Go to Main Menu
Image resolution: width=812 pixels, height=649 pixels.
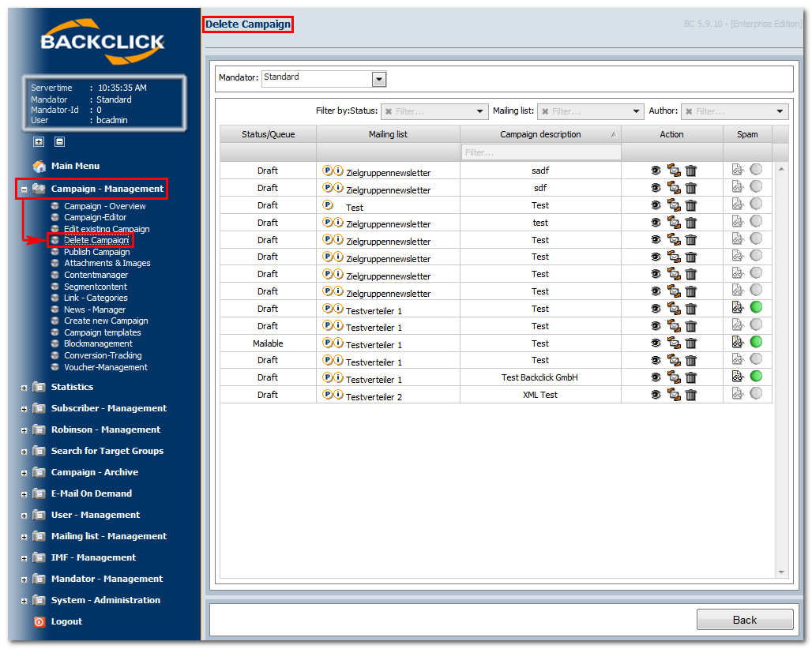75,166
